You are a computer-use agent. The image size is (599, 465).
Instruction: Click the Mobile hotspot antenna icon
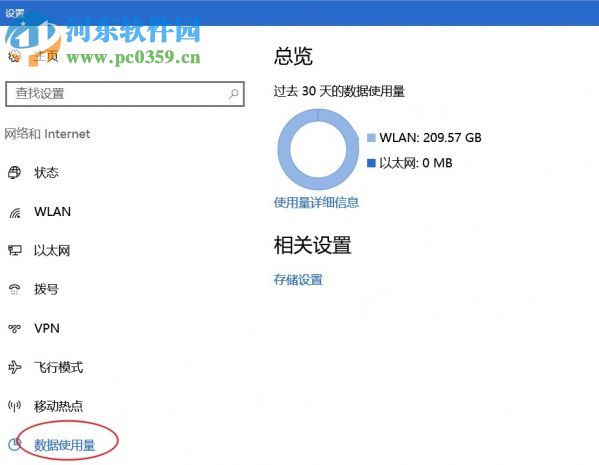(15, 406)
